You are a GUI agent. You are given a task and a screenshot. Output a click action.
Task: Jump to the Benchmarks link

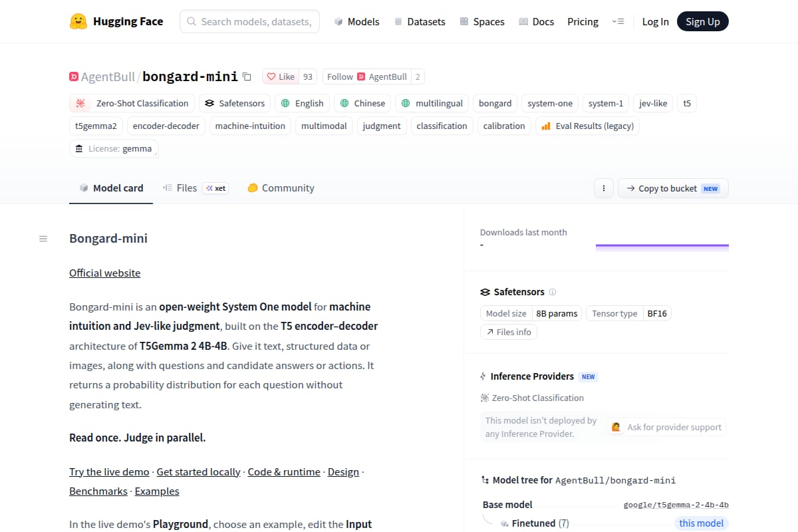click(98, 491)
